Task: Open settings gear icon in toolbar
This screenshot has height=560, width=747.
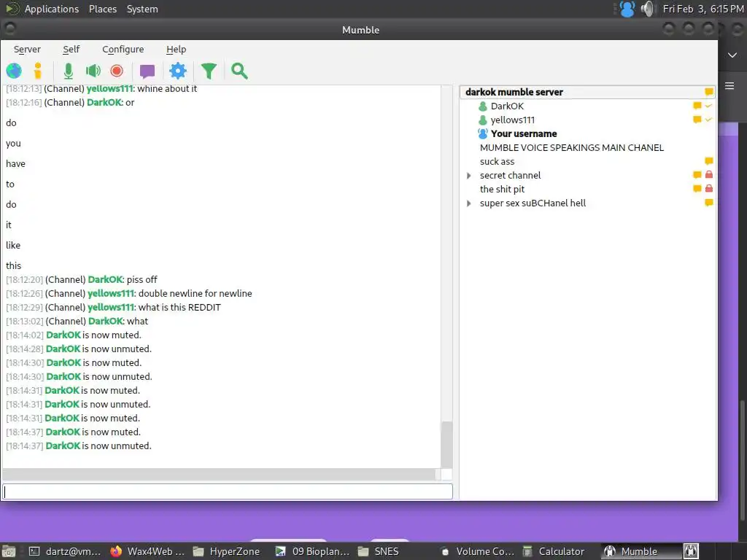Action: pos(178,71)
